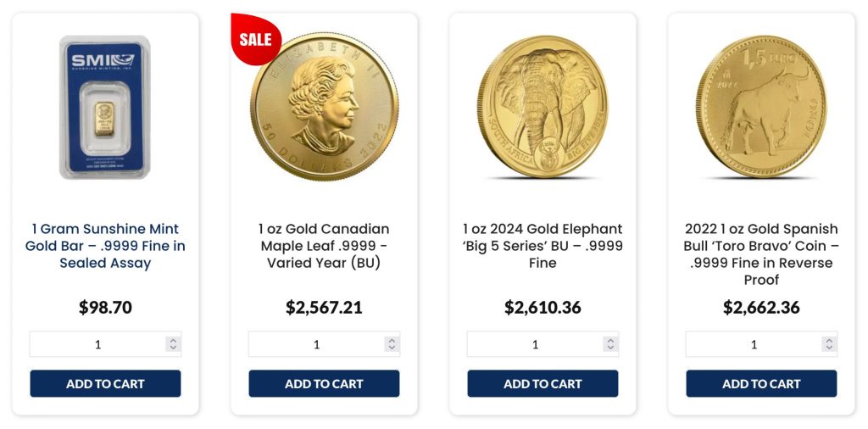The height and width of the screenshot is (429, 868).
Task: Click quantity stepper arrows for Sunshine Mint bar
Action: (x=173, y=344)
